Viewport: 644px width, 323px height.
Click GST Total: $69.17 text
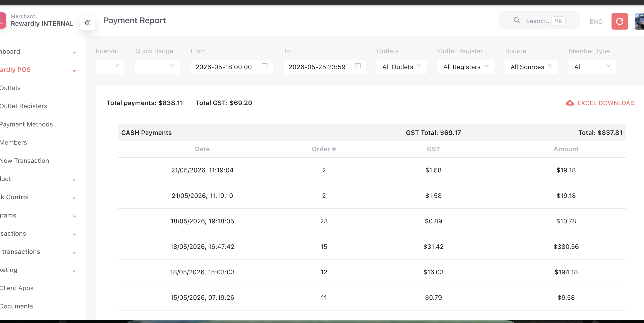click(x=433, y=133)
